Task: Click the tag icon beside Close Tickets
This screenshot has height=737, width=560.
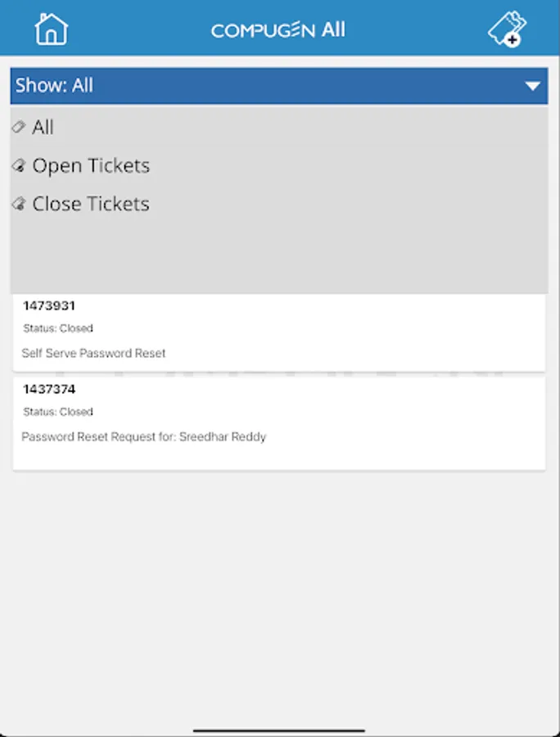Action: 19,204
